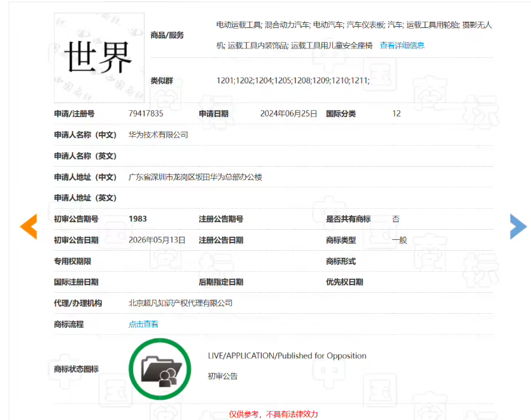531x420 pixels.
Task: Select label 申请人地址(中文)
Action: point(85,177)
